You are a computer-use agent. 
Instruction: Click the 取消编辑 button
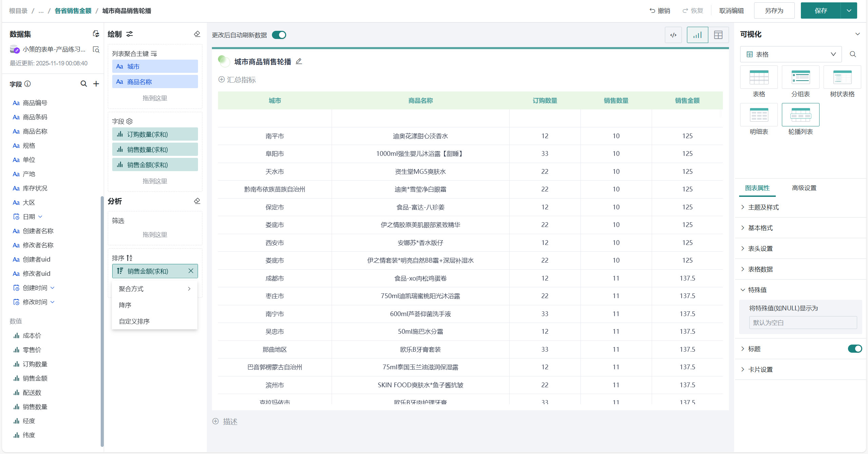[x=731, y=11]
